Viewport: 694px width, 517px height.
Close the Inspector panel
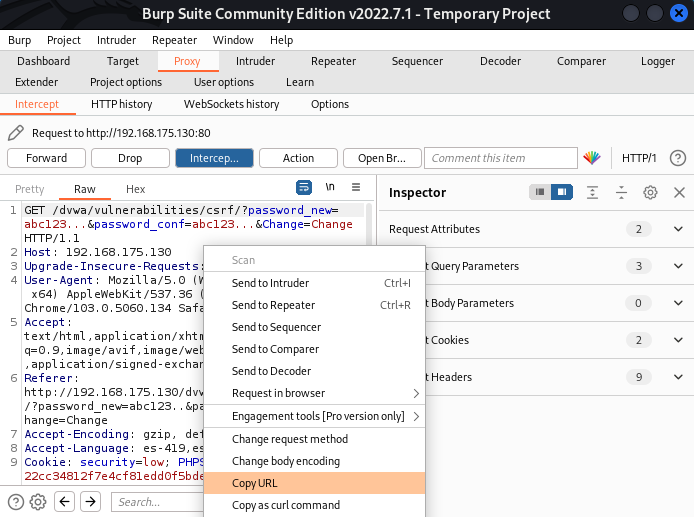tap(679, 192)
